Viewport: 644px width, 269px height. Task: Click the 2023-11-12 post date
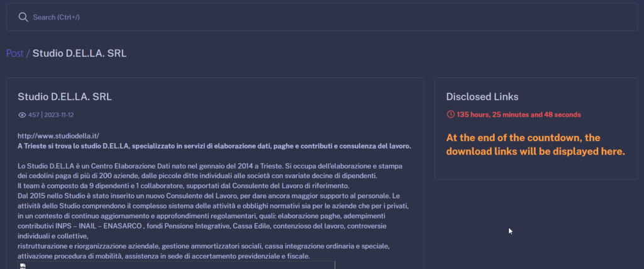60,115
